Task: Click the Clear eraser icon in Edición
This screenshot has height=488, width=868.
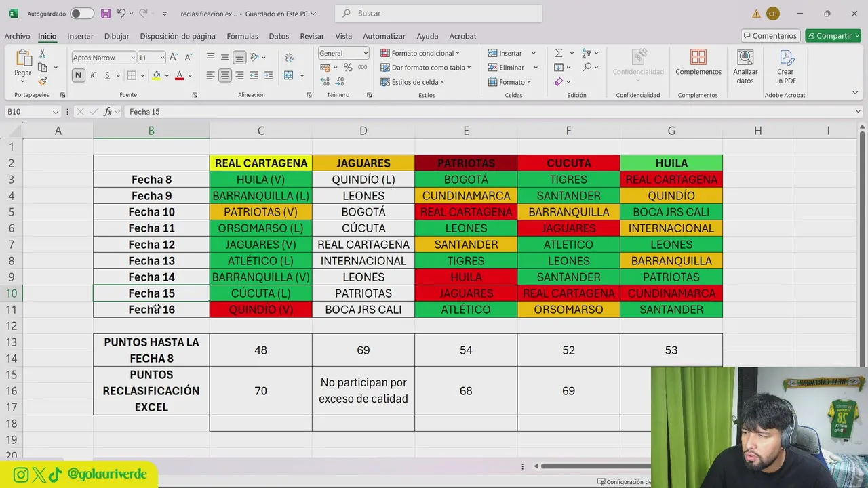Action: point(559,81)
